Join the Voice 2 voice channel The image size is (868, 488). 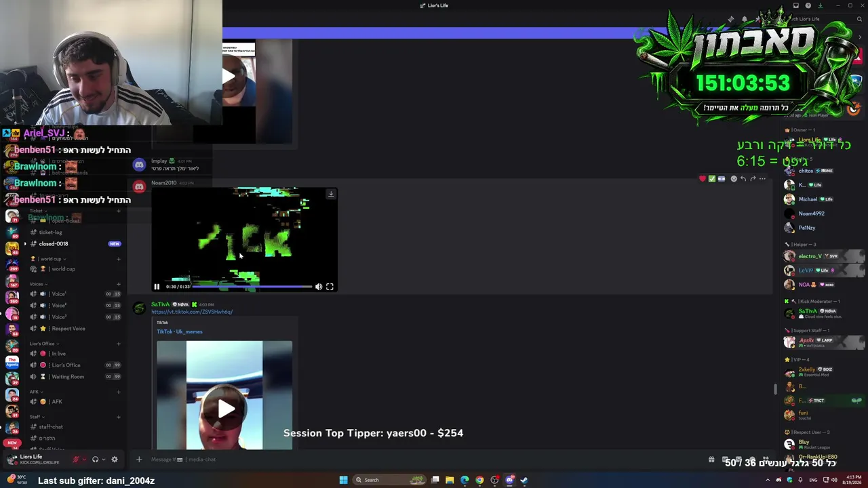pyautogui.click(x=59, y=306)
